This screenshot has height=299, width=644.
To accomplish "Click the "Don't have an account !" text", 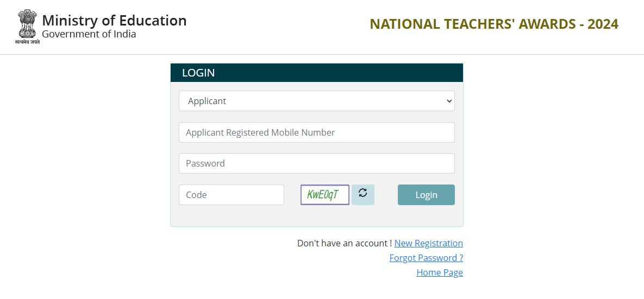I will (344, 243).
